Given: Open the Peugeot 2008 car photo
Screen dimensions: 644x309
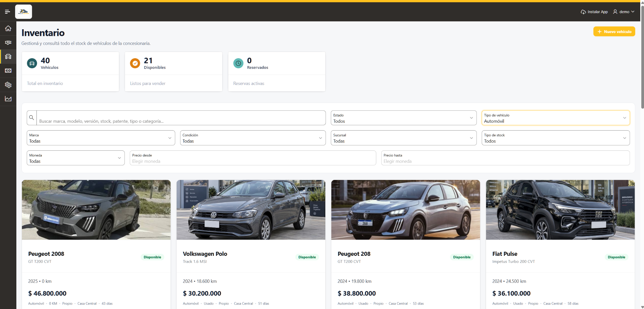Looking at the screenshot, I should coord(96,210).
